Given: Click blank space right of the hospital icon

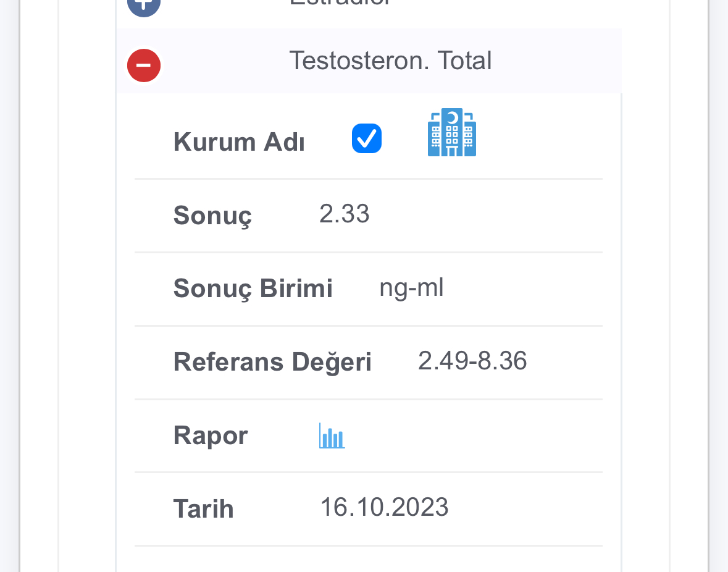Looking at the screenshot, I should click(x=540, y=136).
